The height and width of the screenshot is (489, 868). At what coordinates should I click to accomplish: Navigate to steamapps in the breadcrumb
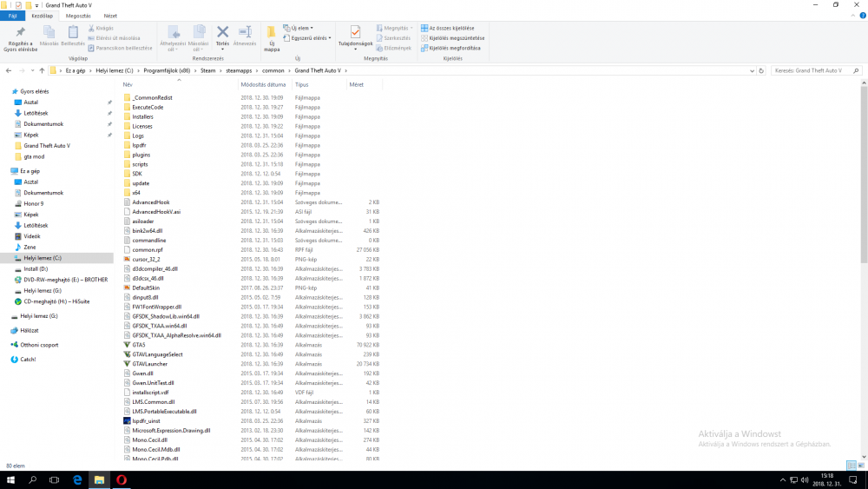tap(239, 71)
